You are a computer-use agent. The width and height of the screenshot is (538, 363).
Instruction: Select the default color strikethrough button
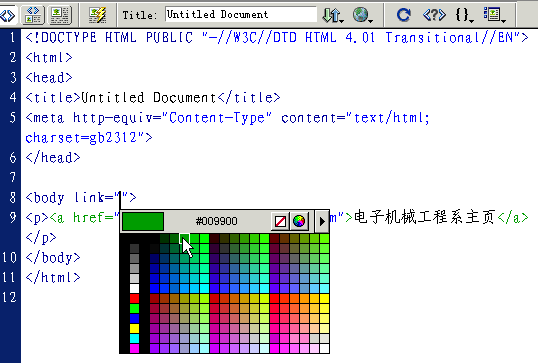click(x=280, y=221)
